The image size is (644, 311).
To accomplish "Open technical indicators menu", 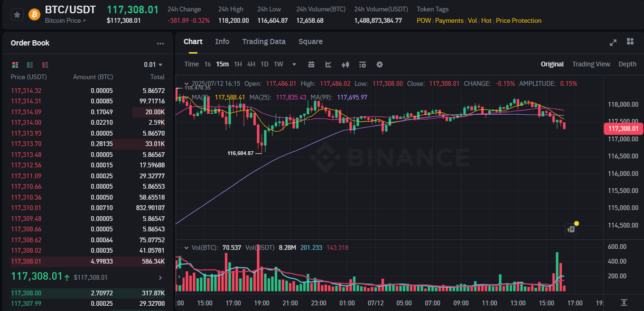I will (x=328, y=64).
